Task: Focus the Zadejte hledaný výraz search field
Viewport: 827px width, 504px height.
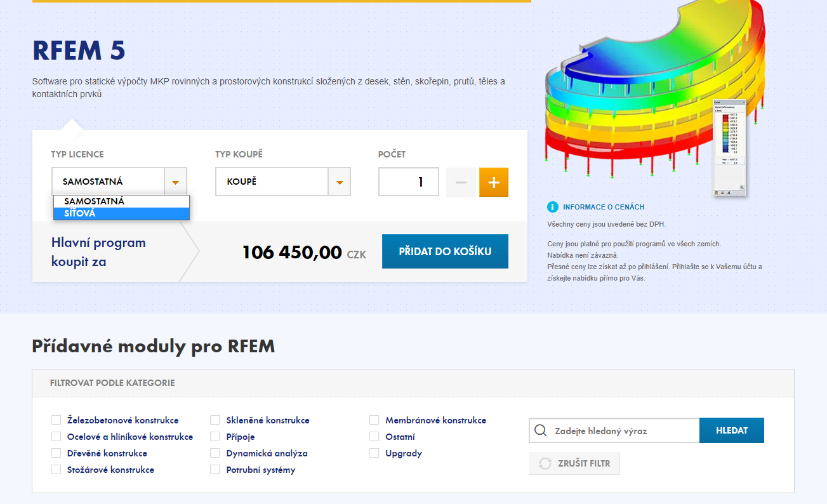Action: coord(614,430)
